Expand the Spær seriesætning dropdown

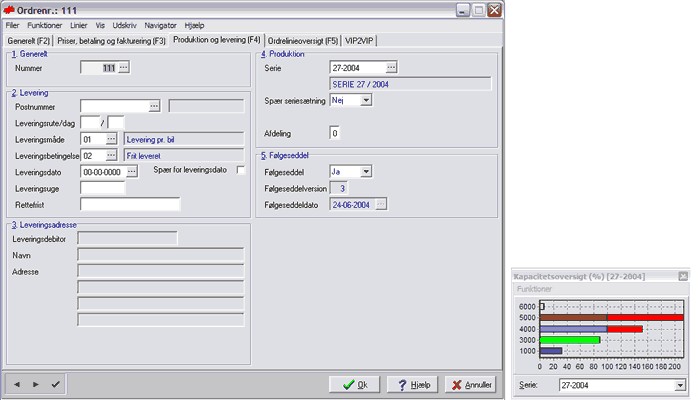pyautogui.click(x=366, y=100)
